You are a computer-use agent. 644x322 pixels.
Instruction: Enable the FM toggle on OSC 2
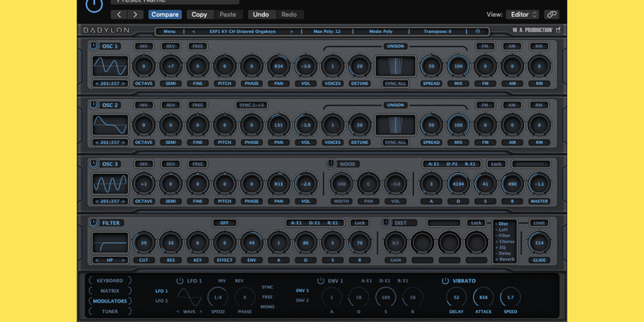484,105
